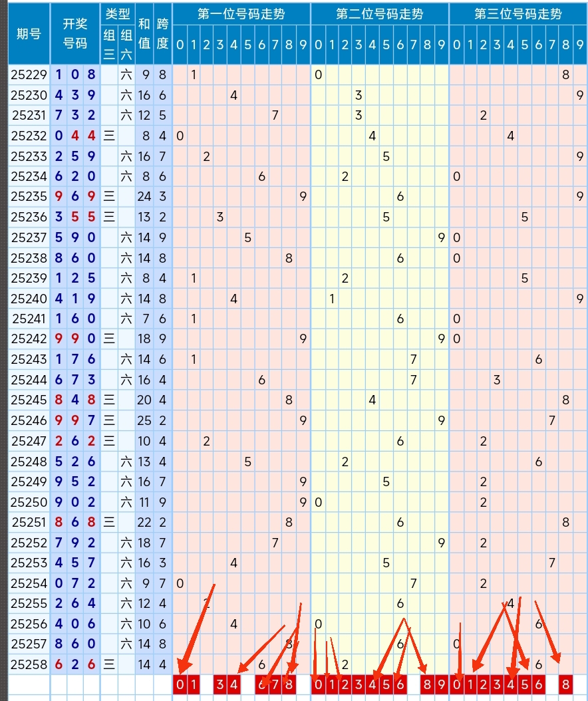Click the 开奖号码 column header
This screenshot has width=588, height=701.
click(74, 33)
